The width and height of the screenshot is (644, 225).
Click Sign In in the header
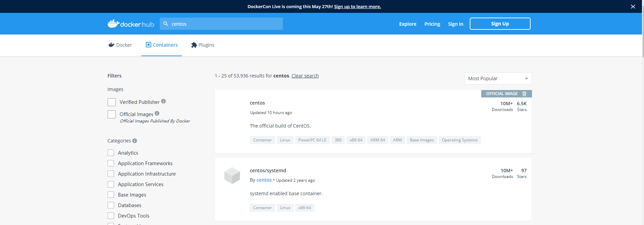pos(456,24)
